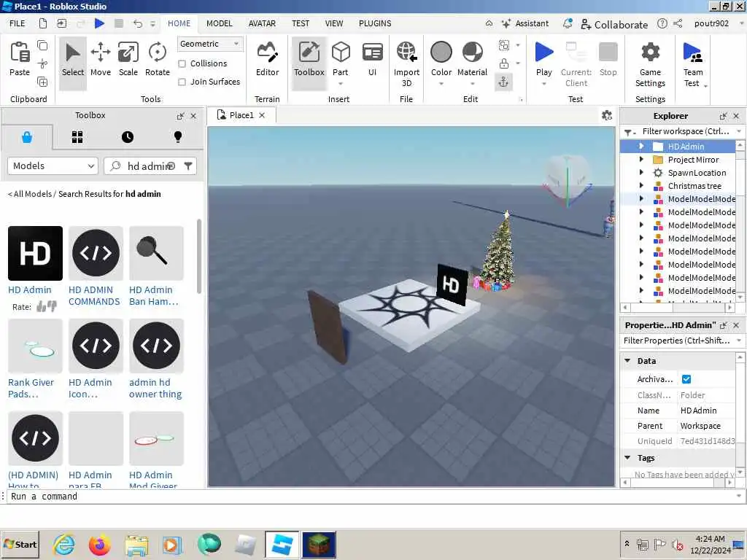Open the Geometric mode dropdown
The width and height of the screenshot is (747, 560).
point(210,44)
